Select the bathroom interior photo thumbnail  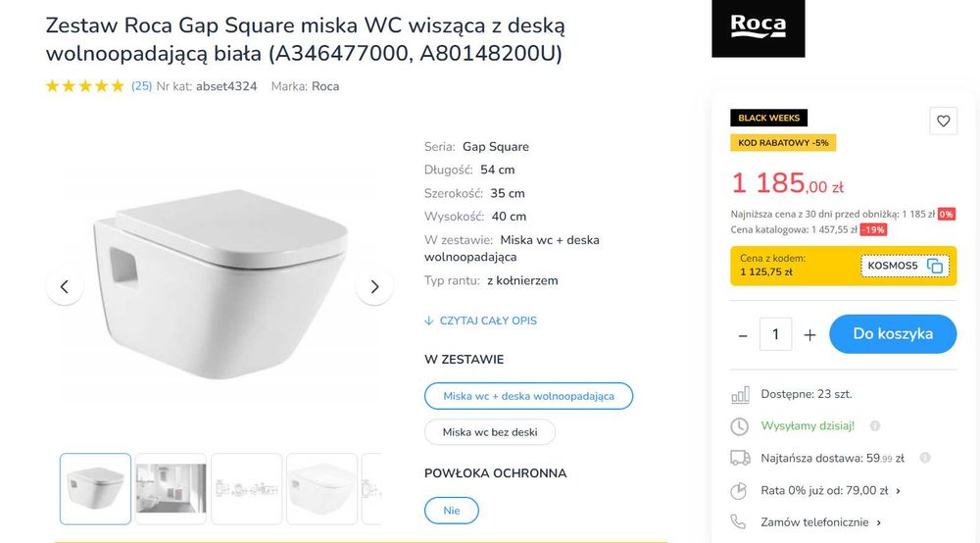tap(171, 488)
